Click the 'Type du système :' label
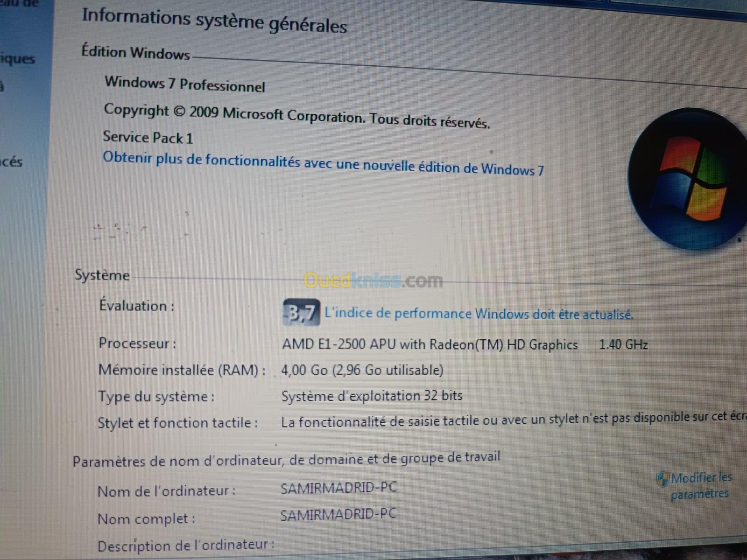 point(156,397)
